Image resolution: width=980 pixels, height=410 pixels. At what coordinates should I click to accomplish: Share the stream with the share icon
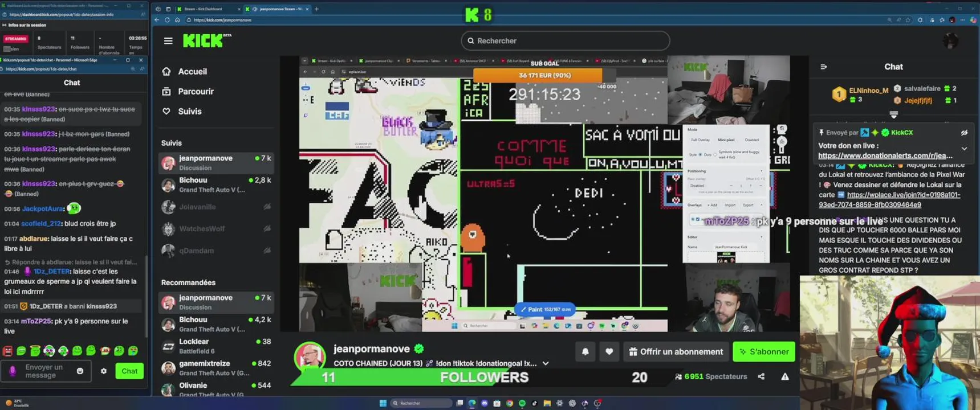(761, 376)
